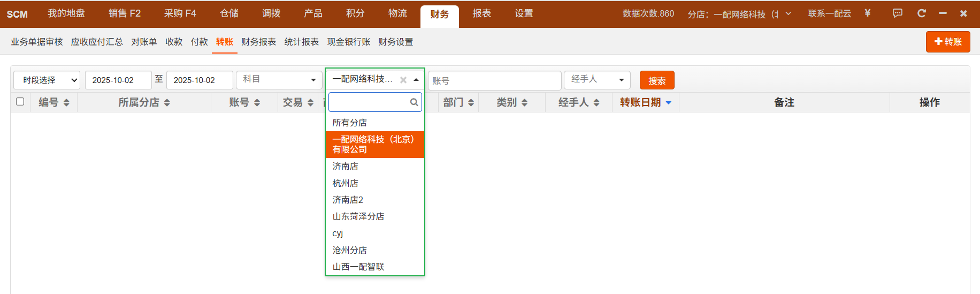Sort by 所属分店 column sort arrows

[167, 102]
